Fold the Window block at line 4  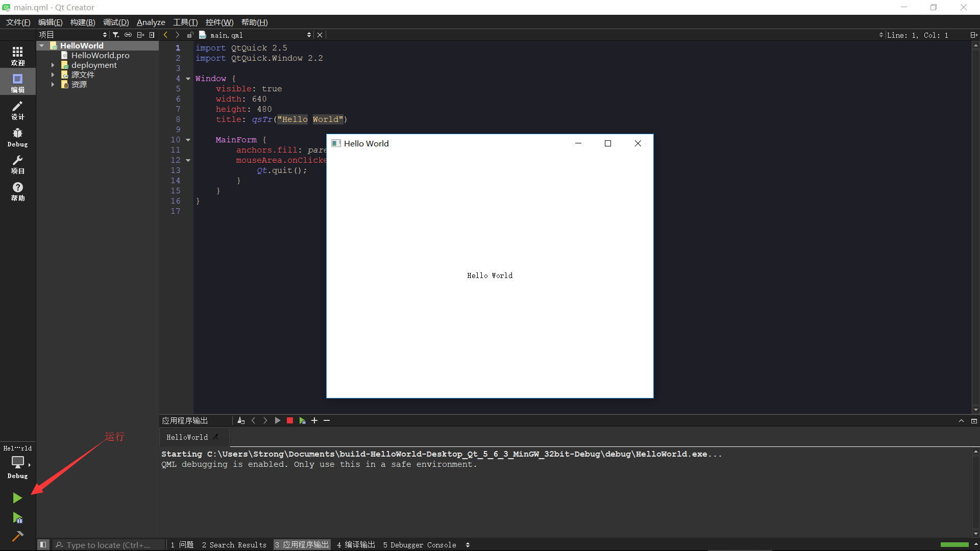click(188, 79)
